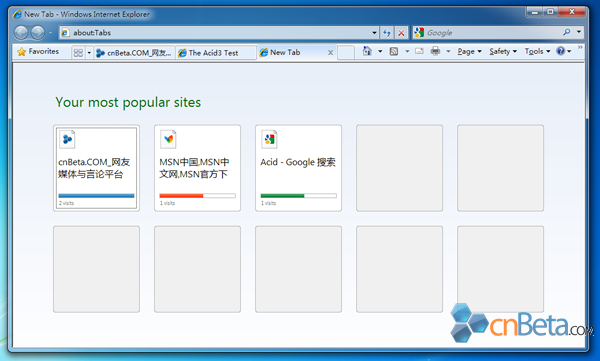Image resolution: width=600 pixels, height=361 pixels.
Task: Click the RSS feeds icon
Action: pos(394,51)
